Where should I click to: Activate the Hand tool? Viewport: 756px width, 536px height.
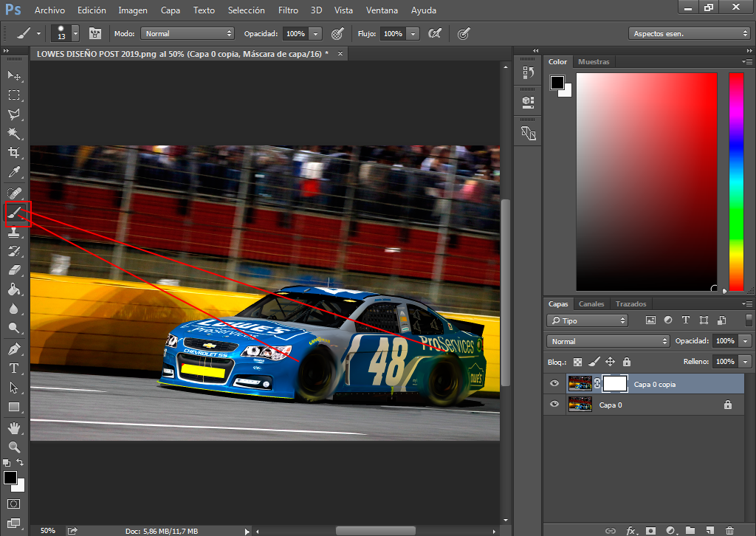14,427
